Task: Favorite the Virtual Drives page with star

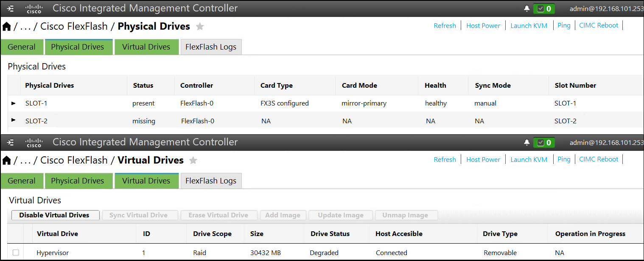Action: 193,161
